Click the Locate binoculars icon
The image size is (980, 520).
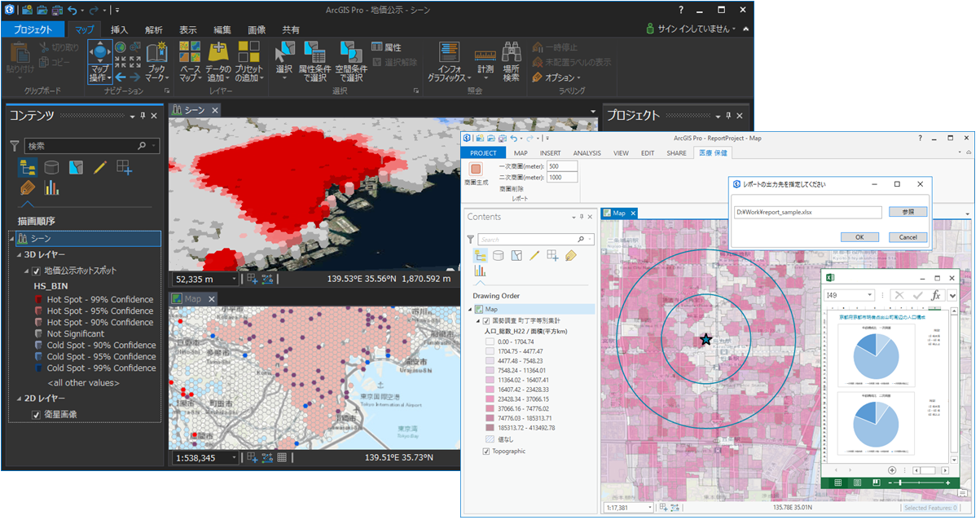tap(511, 52)
